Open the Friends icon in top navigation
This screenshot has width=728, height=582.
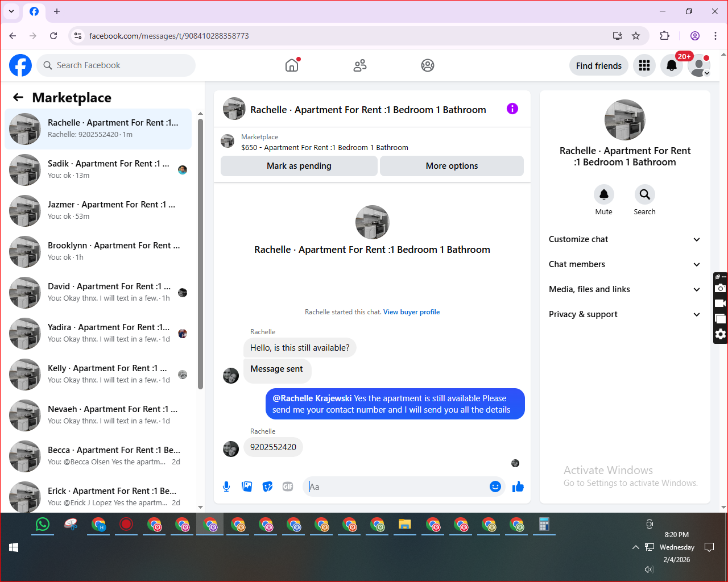pos(360,65)
